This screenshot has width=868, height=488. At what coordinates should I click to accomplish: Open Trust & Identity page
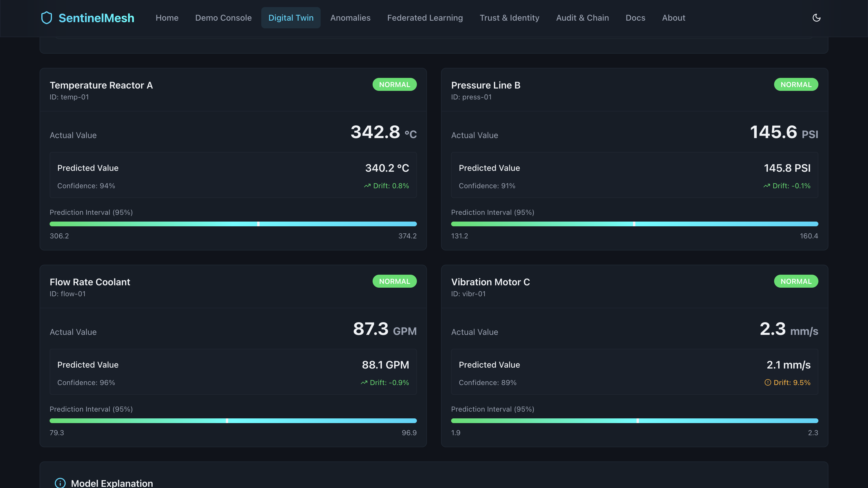coord(509,18)
